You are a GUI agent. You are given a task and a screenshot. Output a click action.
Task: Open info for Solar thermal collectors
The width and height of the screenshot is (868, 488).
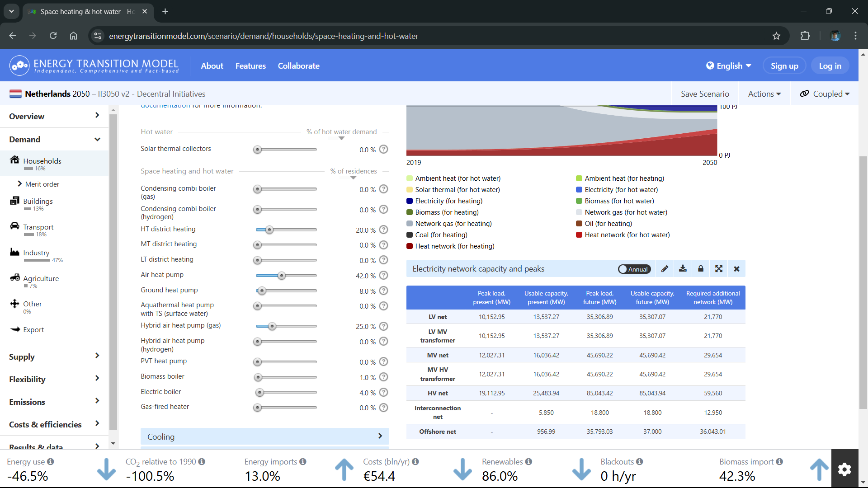click(384, 149)
